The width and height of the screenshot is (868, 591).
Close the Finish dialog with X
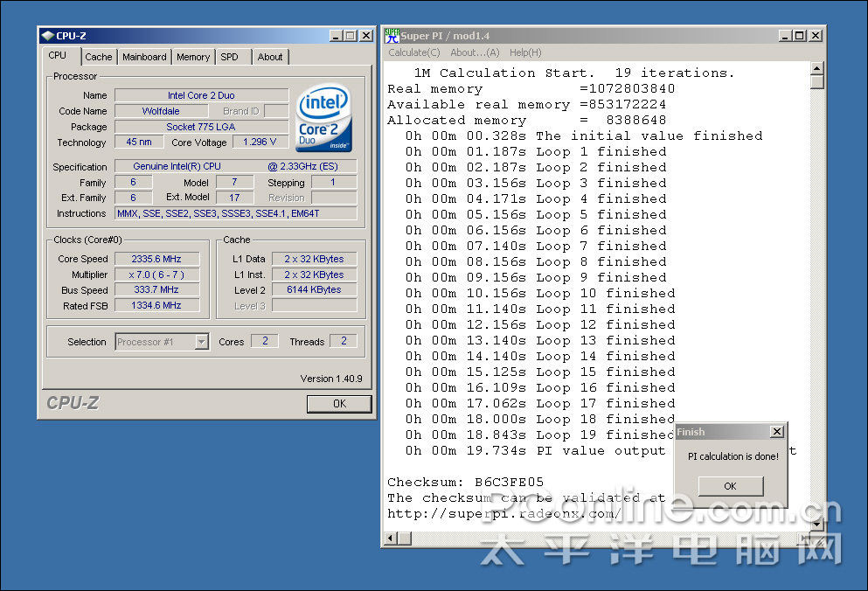pyautogui.click(x=777, y=432)
